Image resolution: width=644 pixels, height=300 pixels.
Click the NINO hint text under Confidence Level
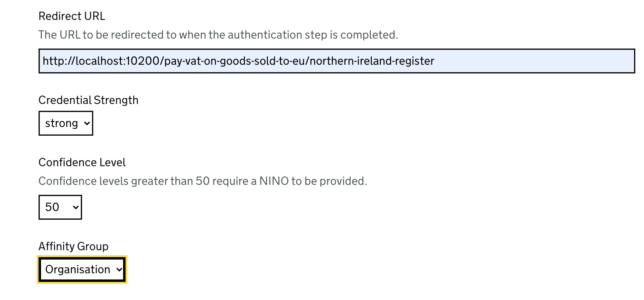(203, 181)
